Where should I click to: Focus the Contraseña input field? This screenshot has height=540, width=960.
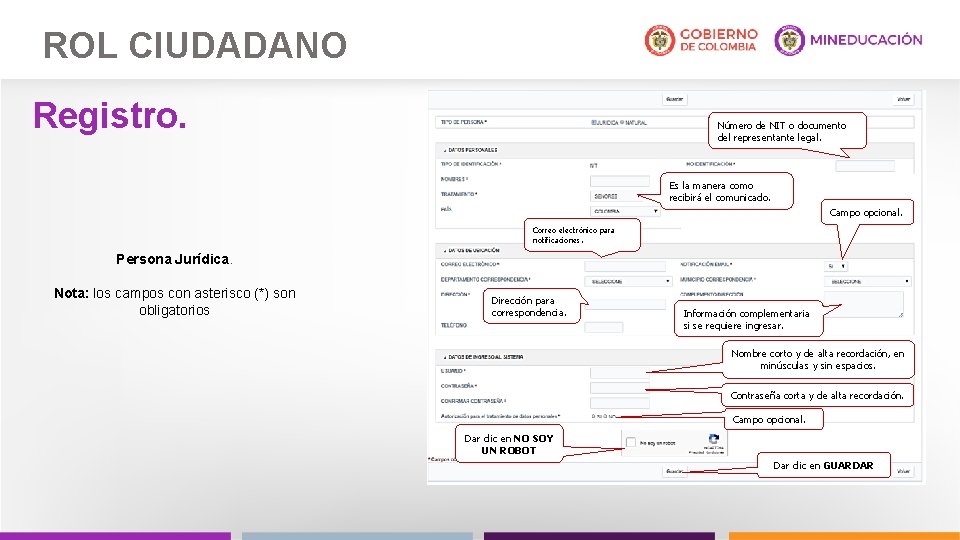click(x=620, y=388)
